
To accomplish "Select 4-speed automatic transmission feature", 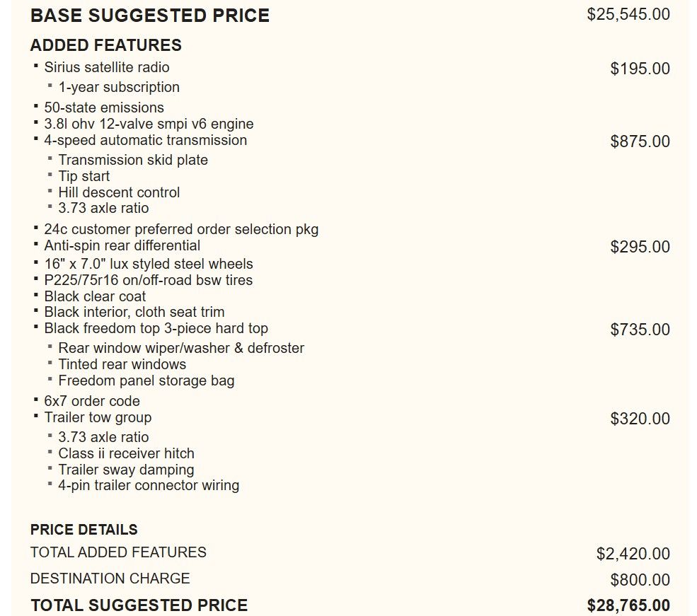I will click(x=146, y=140).
